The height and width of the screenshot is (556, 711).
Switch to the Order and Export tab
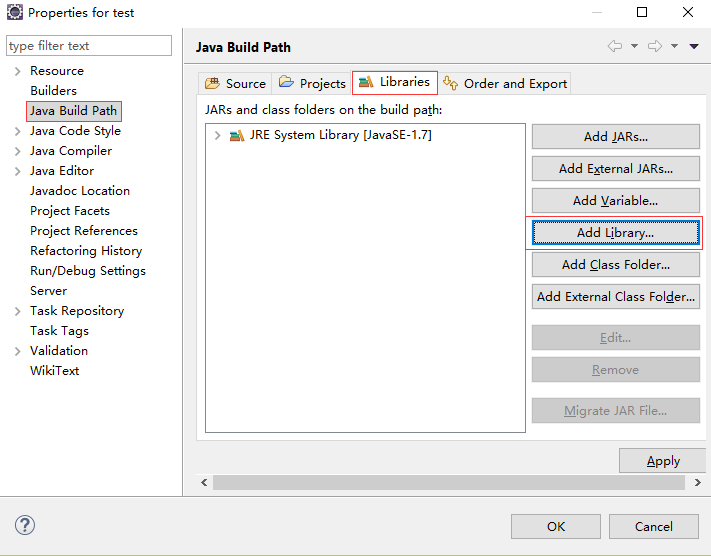[505, 83]
